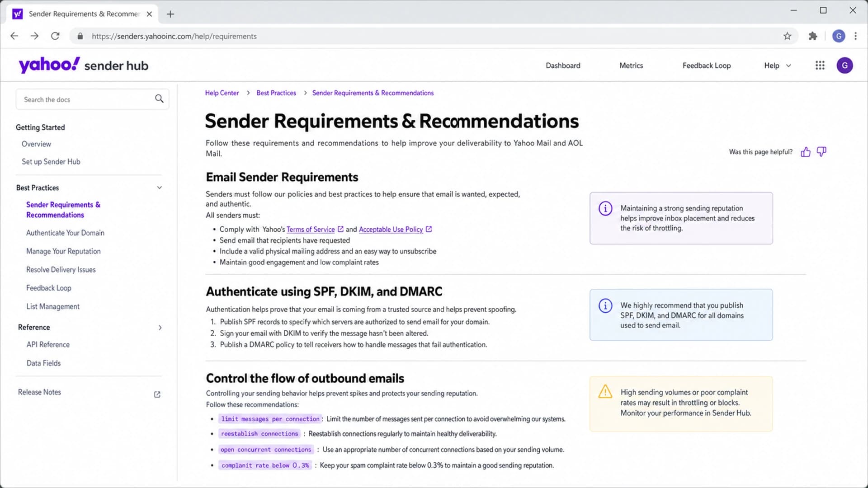Open the Help dropdown menu

[x=778, y=66]
